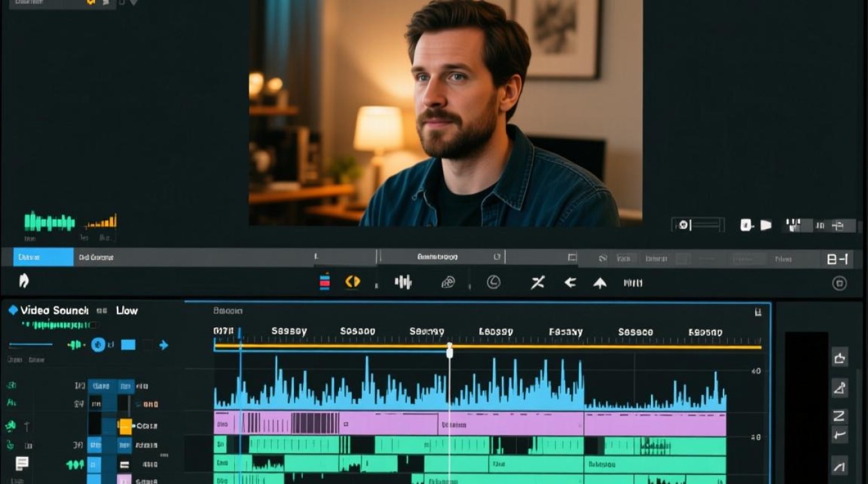This screenshot has width=868, height=484.
Task: Click the flame icon in the toolbar
Action: [x=24, y=281]
